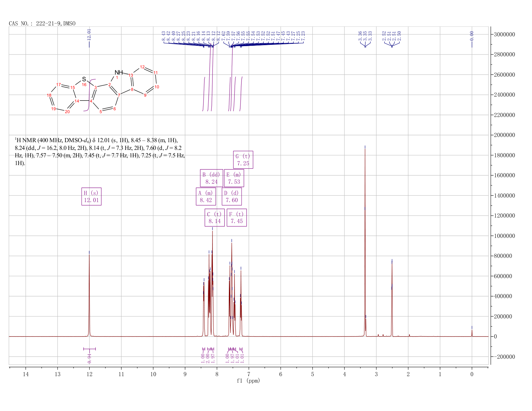
Task: Select the B (dd) 8.24 multiplet box
Action: 212,178
